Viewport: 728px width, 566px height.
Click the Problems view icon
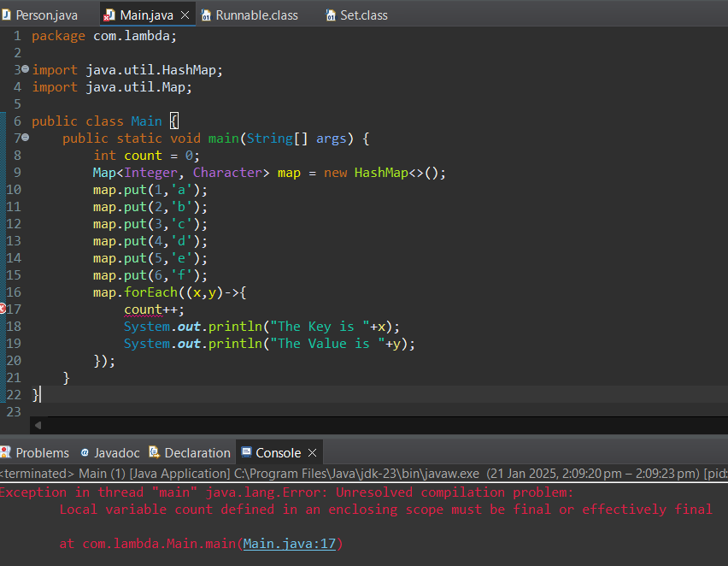pos(7,452)
